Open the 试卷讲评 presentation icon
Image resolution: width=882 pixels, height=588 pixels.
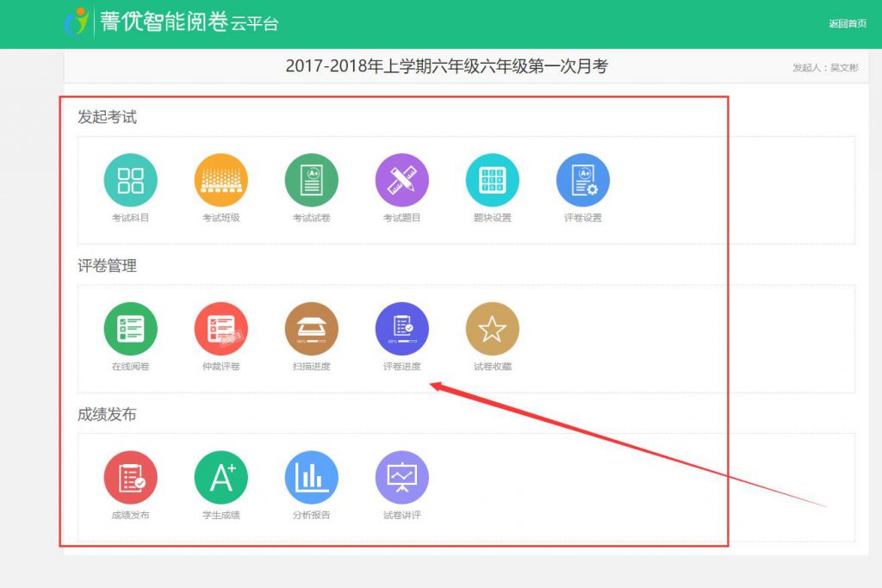pos(401,478)
